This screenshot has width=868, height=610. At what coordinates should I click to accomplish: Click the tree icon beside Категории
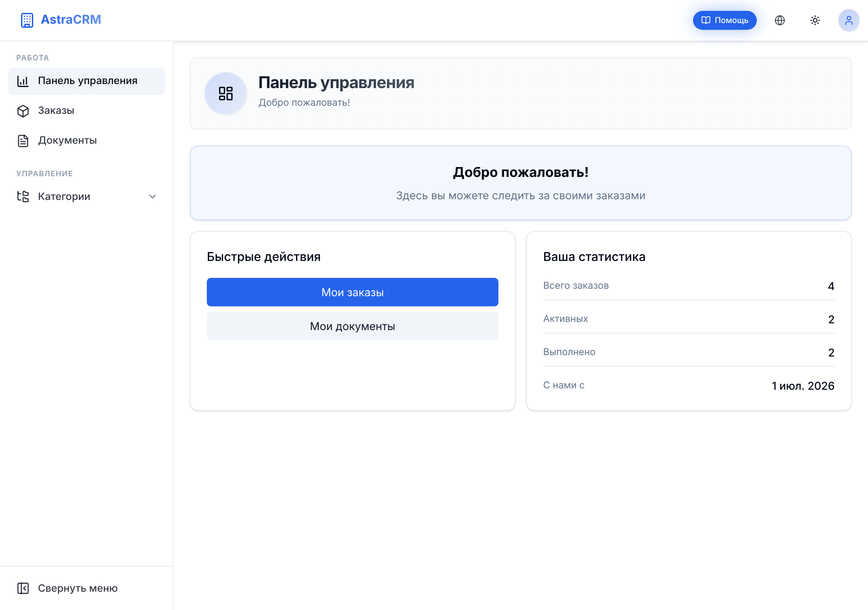click(x=23, y=196)
